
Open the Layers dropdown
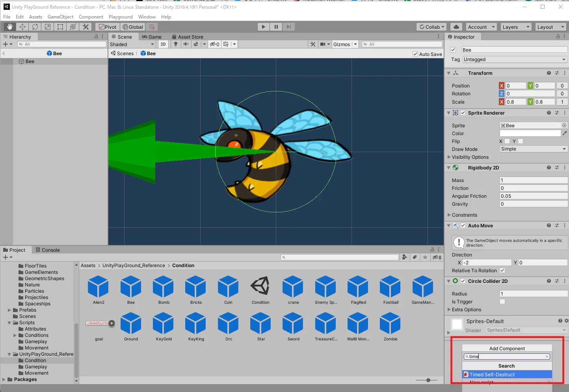tap(516, 27)
